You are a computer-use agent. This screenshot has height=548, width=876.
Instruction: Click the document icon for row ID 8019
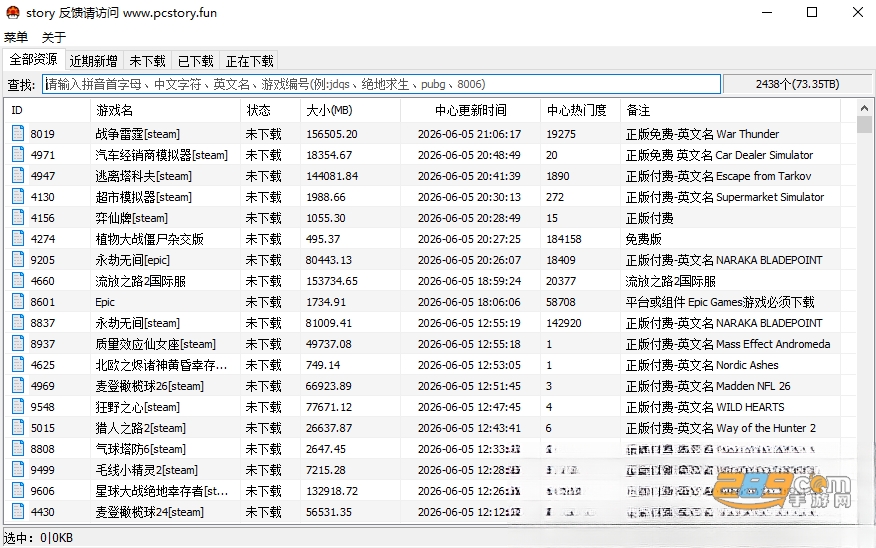coord(18,134)
